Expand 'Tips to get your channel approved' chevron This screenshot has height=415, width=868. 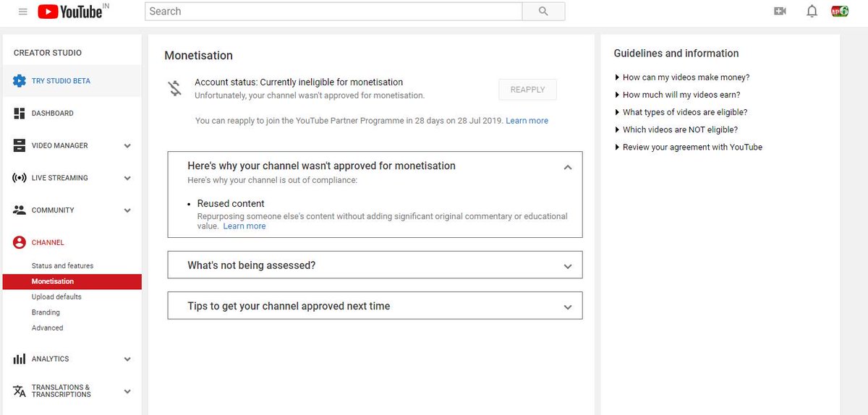pos(568,307)
